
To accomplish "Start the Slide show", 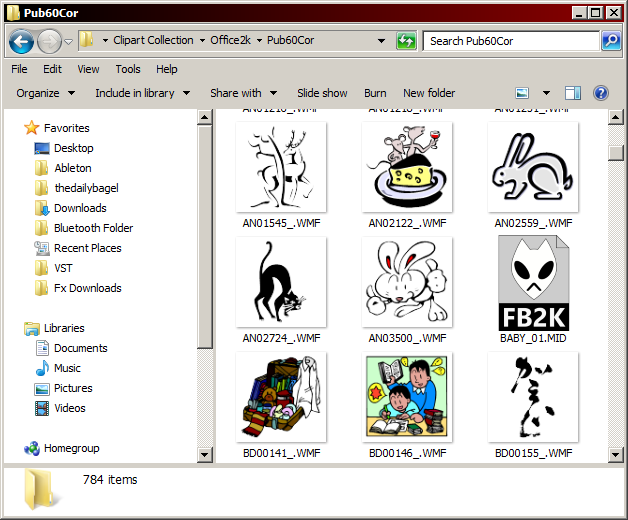I will coord(322,93).
